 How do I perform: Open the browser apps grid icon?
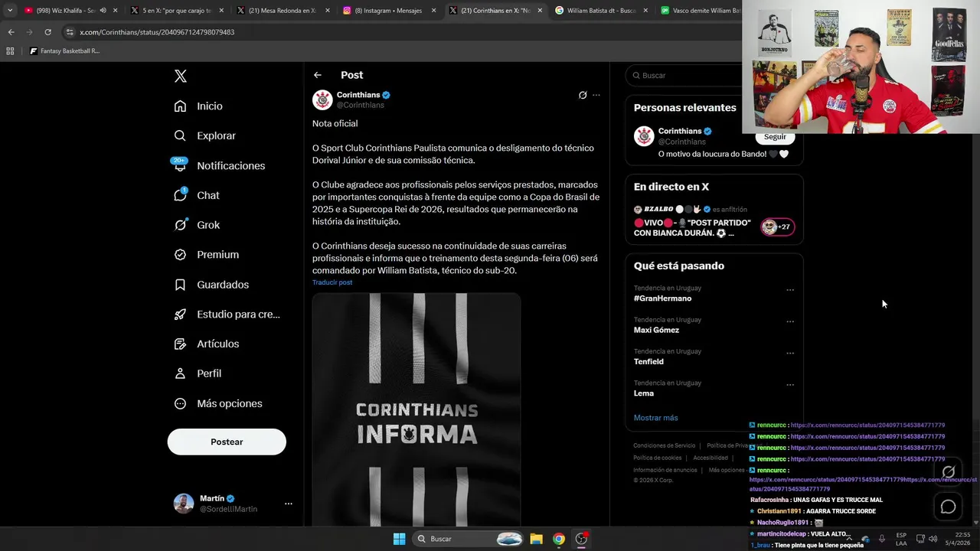(x=10, y=51)
